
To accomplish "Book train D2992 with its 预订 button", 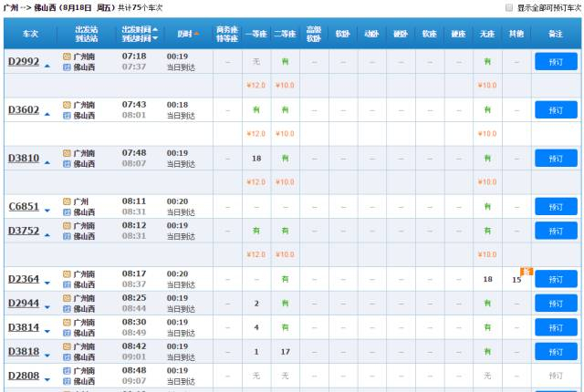I will tap(556, 61).
